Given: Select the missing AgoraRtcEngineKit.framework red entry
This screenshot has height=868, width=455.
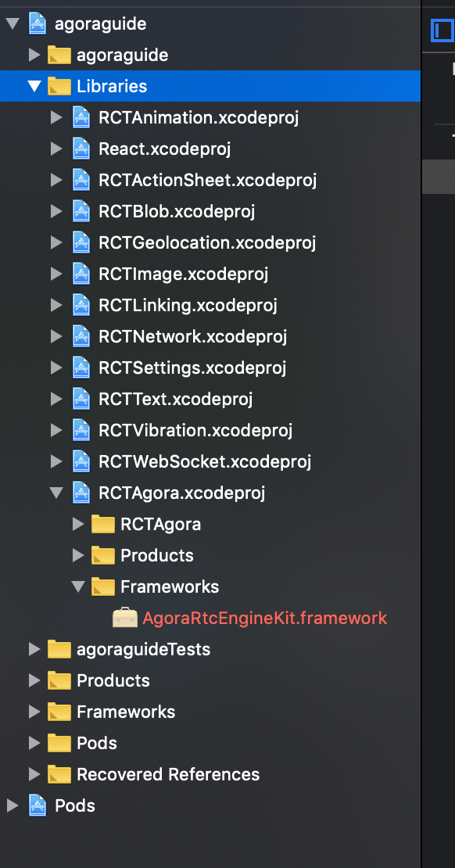Looking at the screenshot, I should 264,618.
